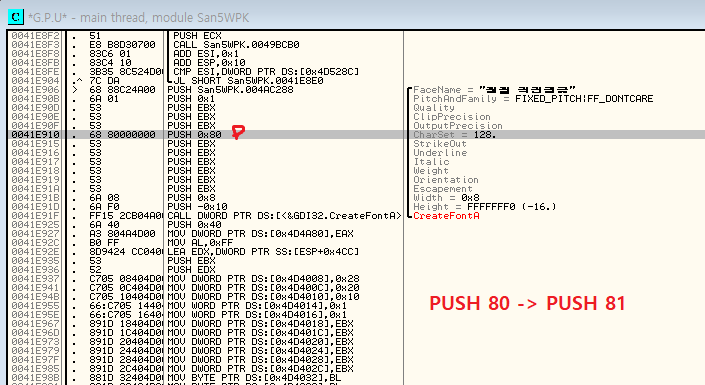Click the OutputPrecision argument comment
The width and height of the screenshot is (705, 385).
point(458,125)
